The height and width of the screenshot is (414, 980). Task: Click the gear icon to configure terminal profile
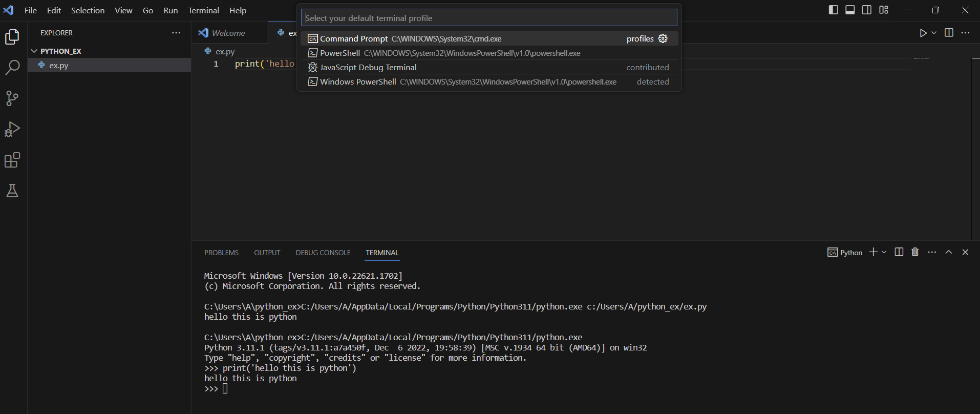point(663,38)
